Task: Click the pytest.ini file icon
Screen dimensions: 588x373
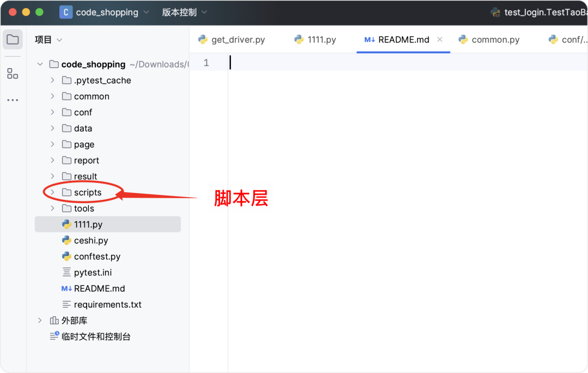Action: coord(66,272)
